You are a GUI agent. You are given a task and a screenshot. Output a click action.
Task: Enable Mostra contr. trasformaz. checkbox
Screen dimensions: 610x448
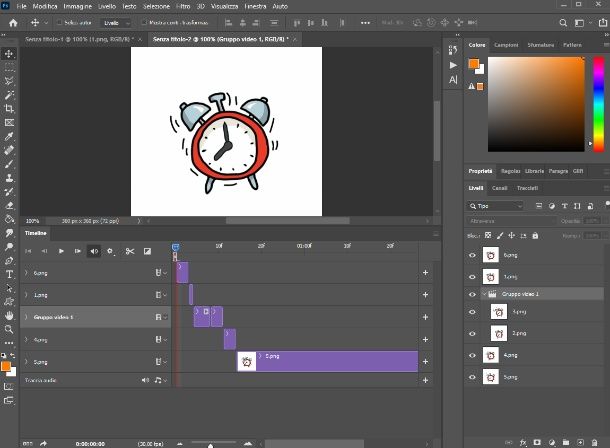[144, 23]
